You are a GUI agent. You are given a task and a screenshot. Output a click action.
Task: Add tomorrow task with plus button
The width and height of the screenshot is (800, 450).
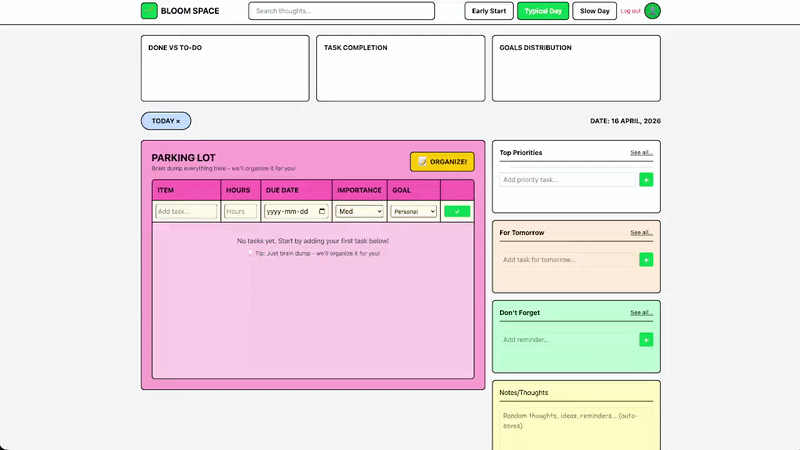[646, 260]
